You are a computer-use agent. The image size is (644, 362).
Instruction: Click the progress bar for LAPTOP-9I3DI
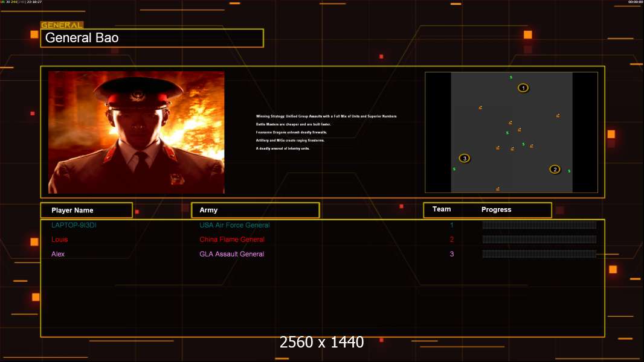point(539,224)
